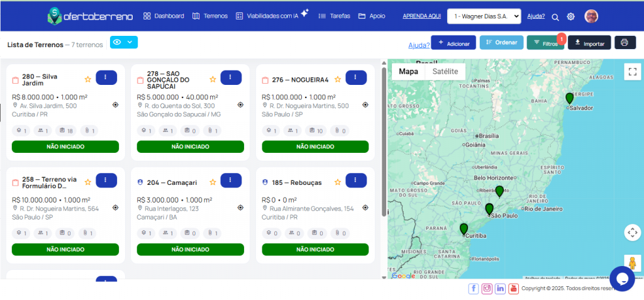
Task: Open the LinkedIn social icon
Action: pos(500,289)
